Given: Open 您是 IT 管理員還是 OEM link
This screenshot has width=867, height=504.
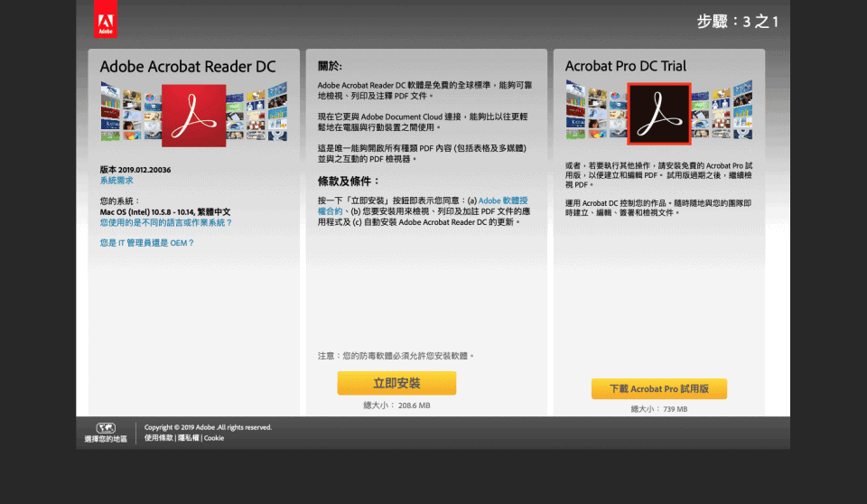Looking at the screenshot, I should (147, 243).
